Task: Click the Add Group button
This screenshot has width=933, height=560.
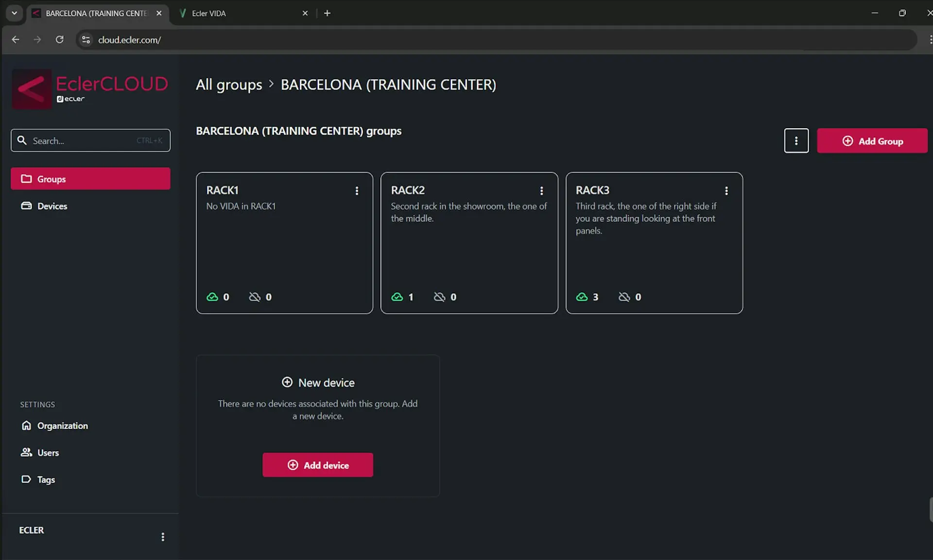Action: pos(872,141)
